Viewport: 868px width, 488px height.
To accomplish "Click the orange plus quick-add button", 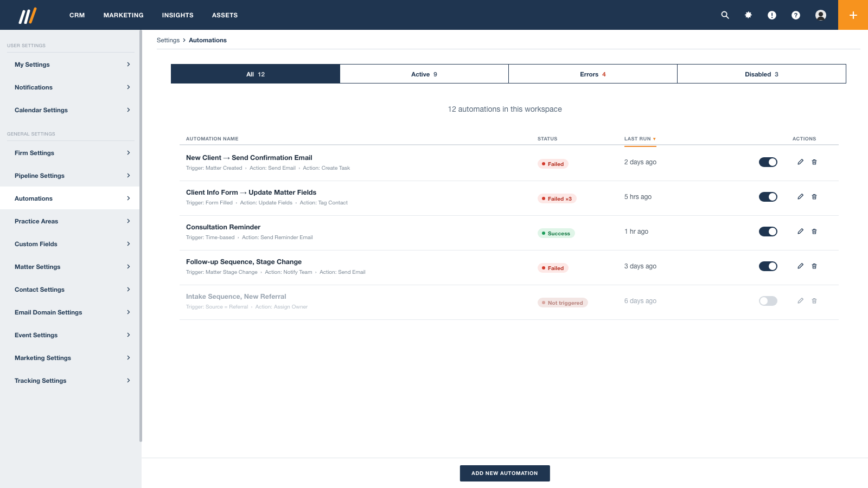I will 853,15.
